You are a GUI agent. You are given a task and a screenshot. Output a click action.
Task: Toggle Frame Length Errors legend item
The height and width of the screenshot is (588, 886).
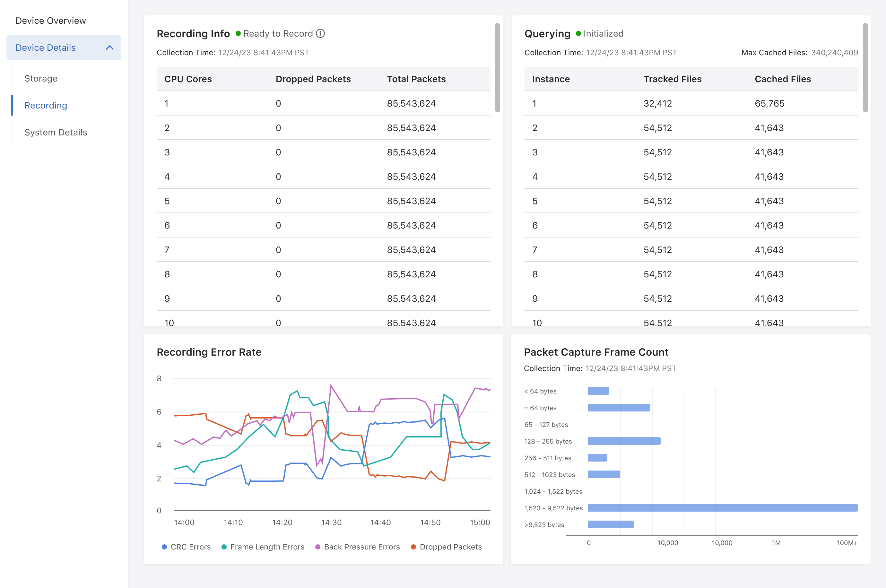(263, 547)
